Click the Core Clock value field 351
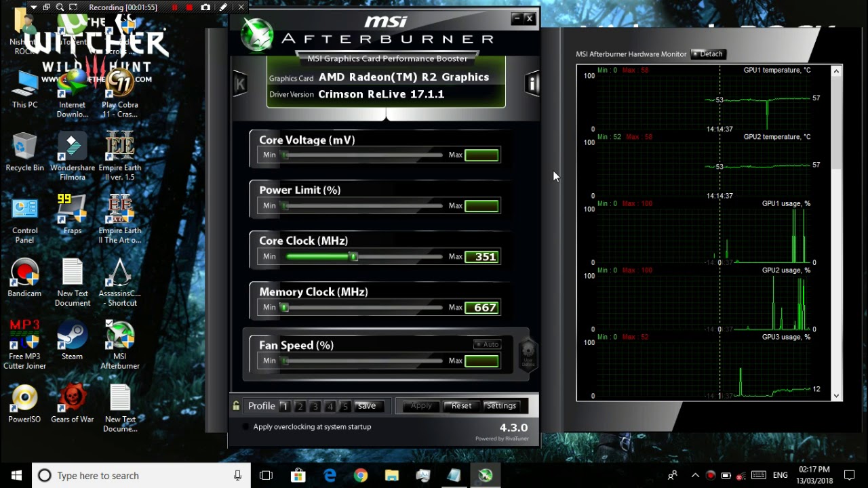The height and width of the screenshot is (488, 868). coord(482,257)
